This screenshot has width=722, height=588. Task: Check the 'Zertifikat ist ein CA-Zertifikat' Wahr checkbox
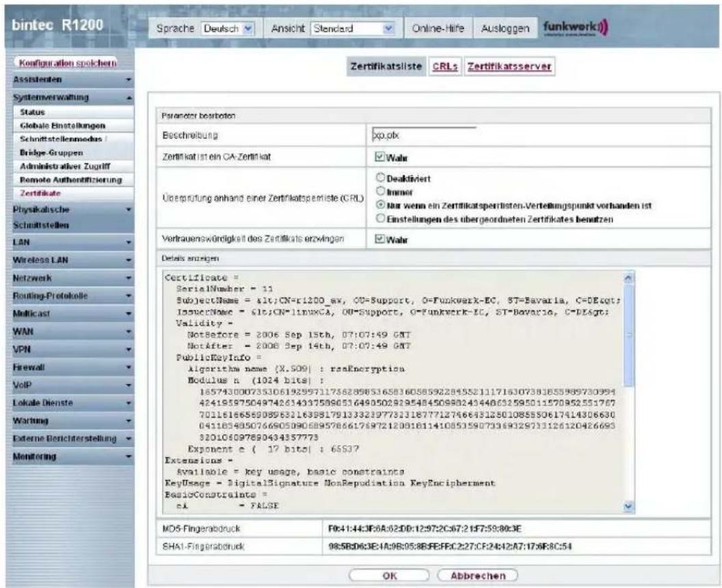379,157
